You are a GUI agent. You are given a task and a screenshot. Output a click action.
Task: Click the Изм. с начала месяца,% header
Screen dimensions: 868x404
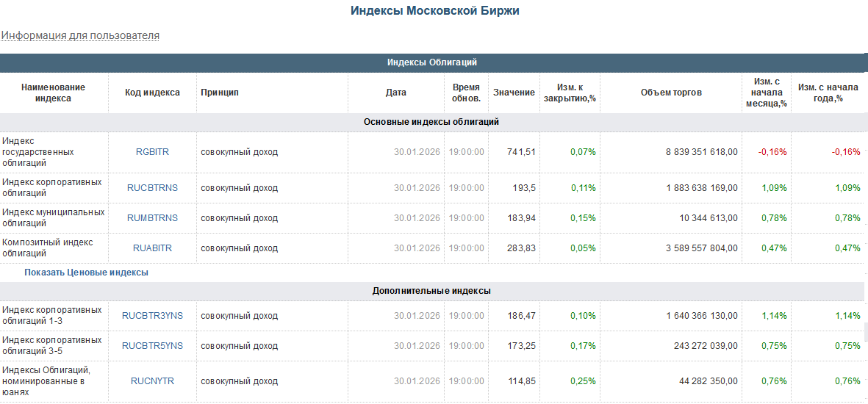[766, 93]
